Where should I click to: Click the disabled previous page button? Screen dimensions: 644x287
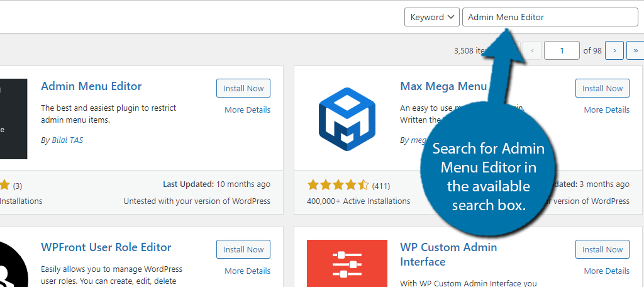point(532,50)
